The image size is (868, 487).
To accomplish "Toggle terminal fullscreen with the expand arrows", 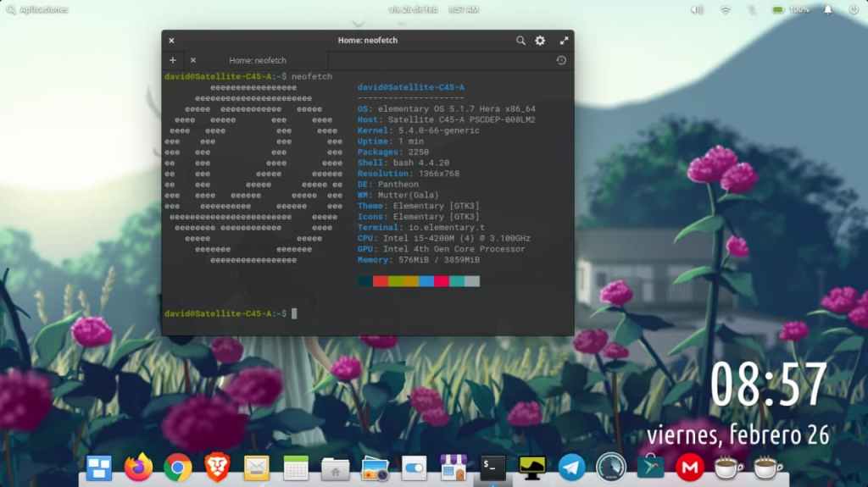I will click(564, 40).
